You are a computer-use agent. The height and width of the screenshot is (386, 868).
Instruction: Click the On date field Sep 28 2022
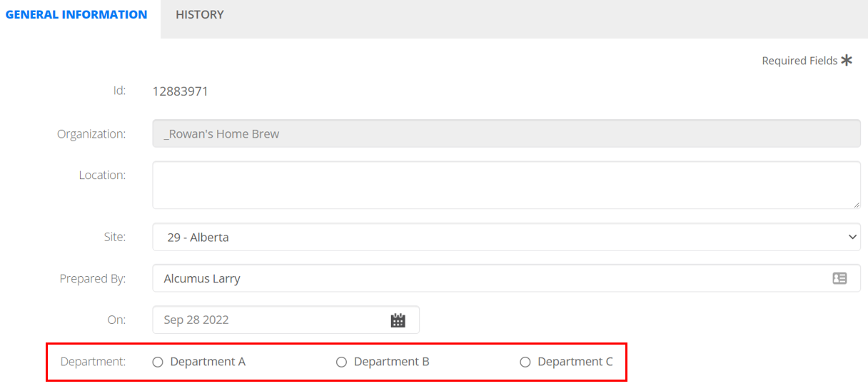[286, 320]
